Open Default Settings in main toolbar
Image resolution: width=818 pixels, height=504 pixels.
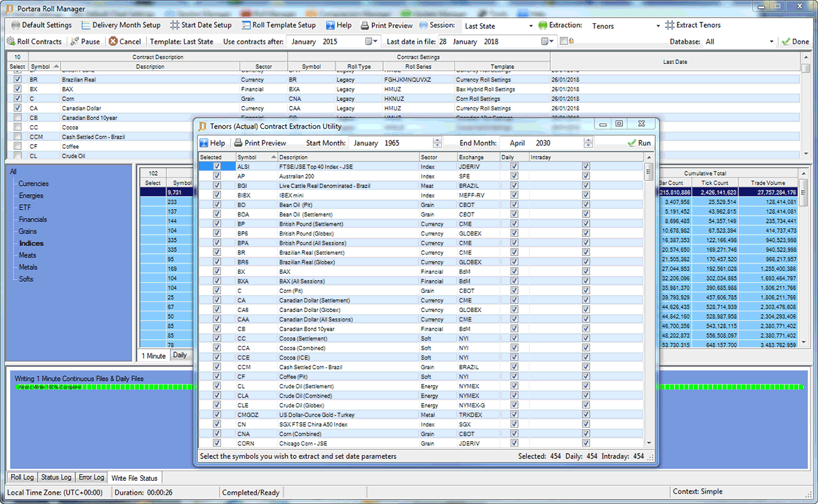[41, 25]
